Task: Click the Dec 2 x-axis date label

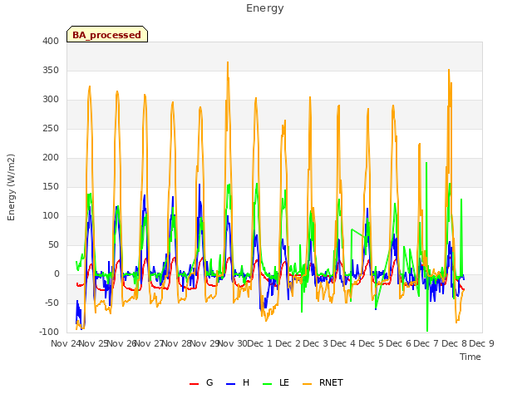Action: tap(288, 343)
